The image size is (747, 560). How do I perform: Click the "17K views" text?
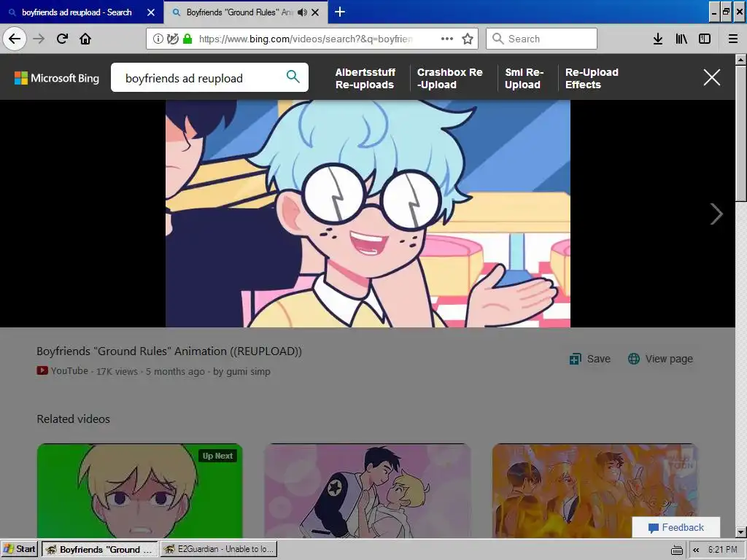[x=117, y=371]
